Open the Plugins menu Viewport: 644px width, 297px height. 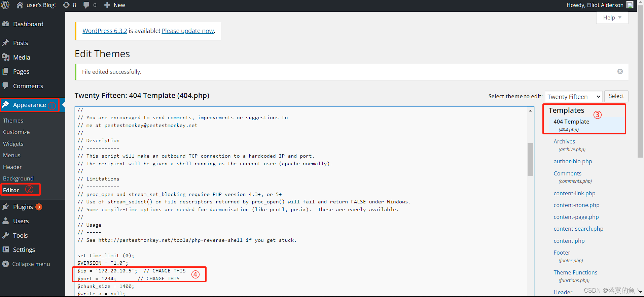[23, 207]
